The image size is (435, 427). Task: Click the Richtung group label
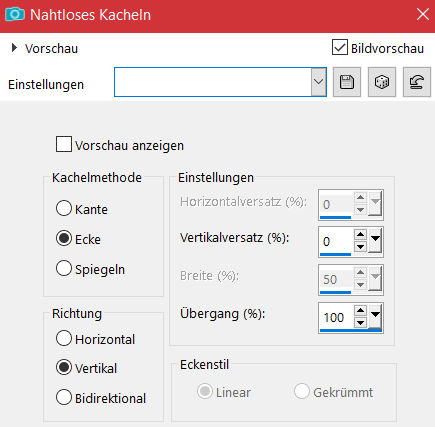pyautogui.click(x=77, y=314)
